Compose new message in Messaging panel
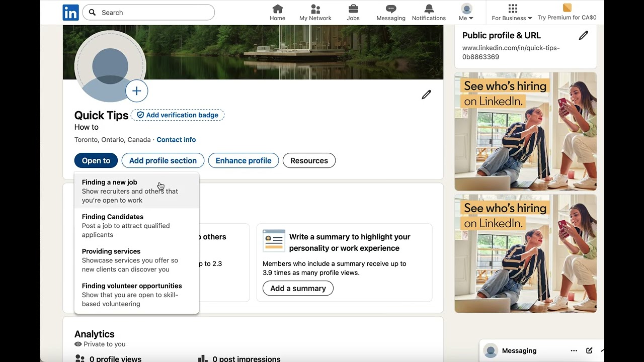The height and width of the screenshot is (362, 644). (x=589, y=351)
